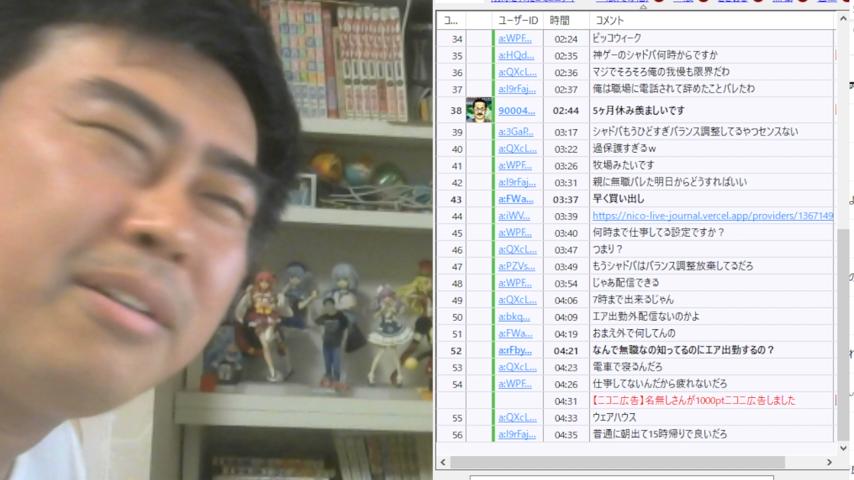Select comment ウェアハウス
This screenshot has height=480, width=854.
[x=614, y=417]
